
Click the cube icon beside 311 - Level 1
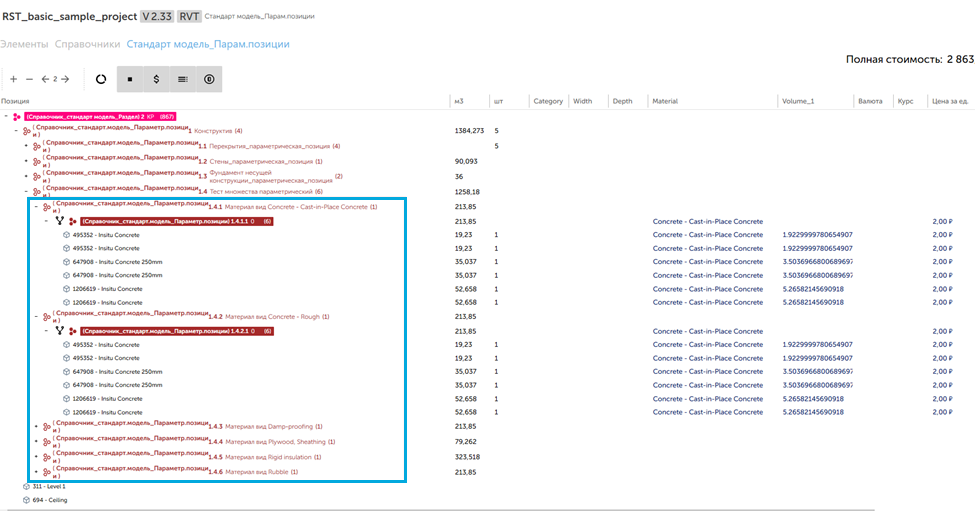tap(25, 486)
